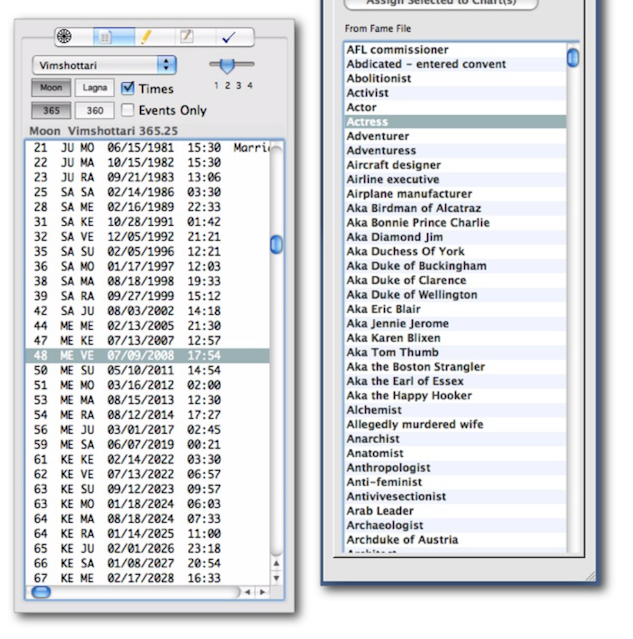This screenshot has width=633, height=639.
Task: Select the Moon starting point button
Action: click(50, 89)
